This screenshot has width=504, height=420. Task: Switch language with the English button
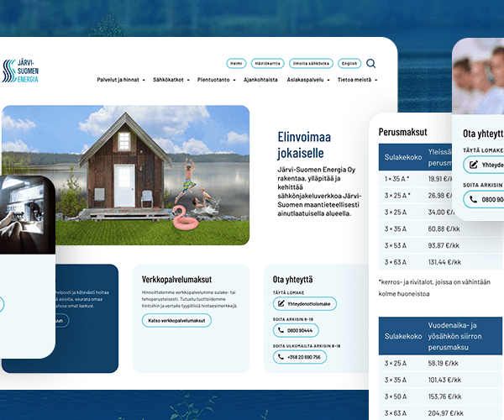pos(349,64)
